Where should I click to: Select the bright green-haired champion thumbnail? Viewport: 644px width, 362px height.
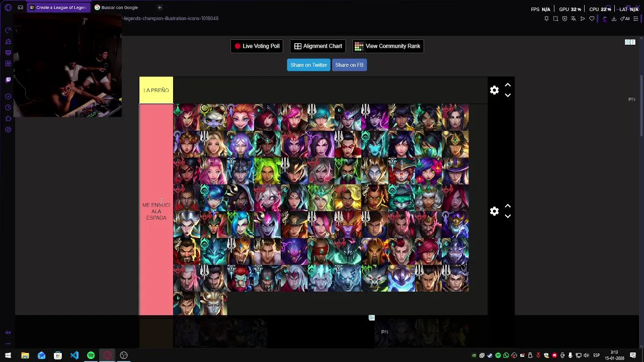point(267,170)
